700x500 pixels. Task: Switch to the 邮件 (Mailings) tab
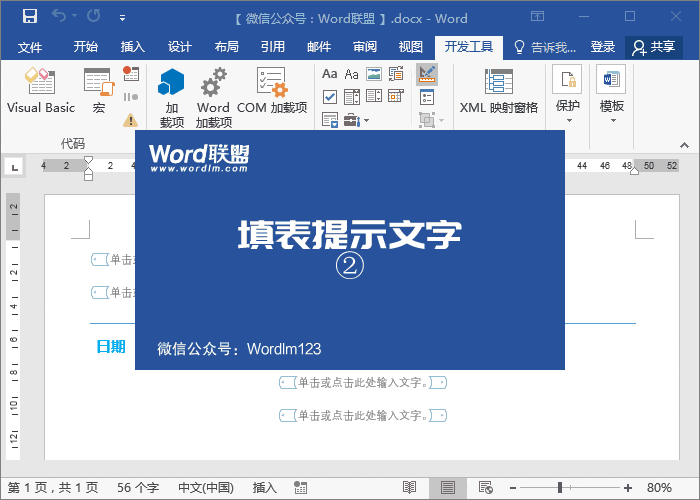[x=319, y=46]
